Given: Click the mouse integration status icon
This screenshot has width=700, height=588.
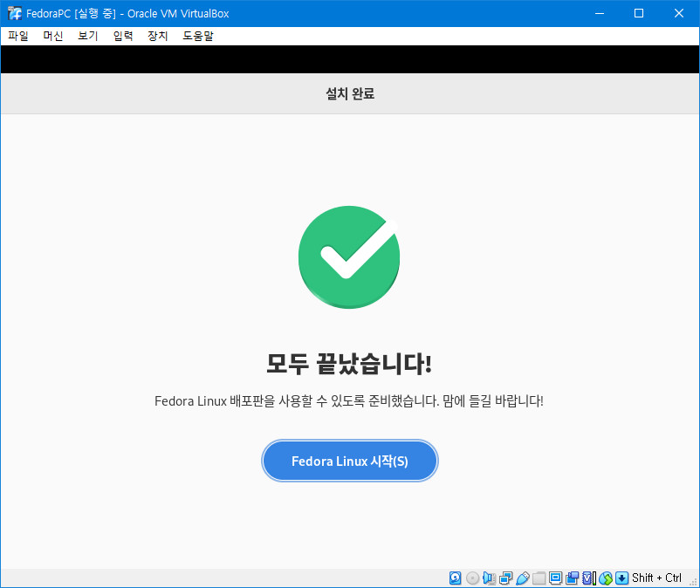Looking at the screenshot, I should [x=606, y=578].
